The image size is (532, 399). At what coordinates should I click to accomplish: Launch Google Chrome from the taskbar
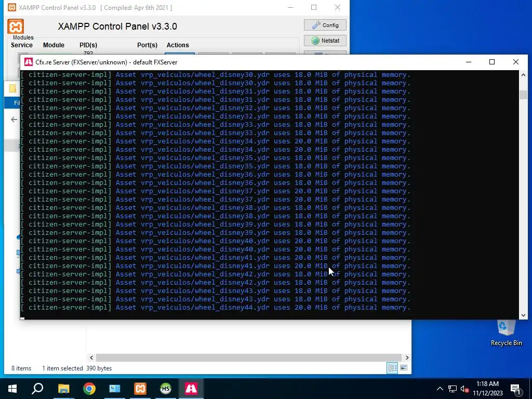pos(89,389)
